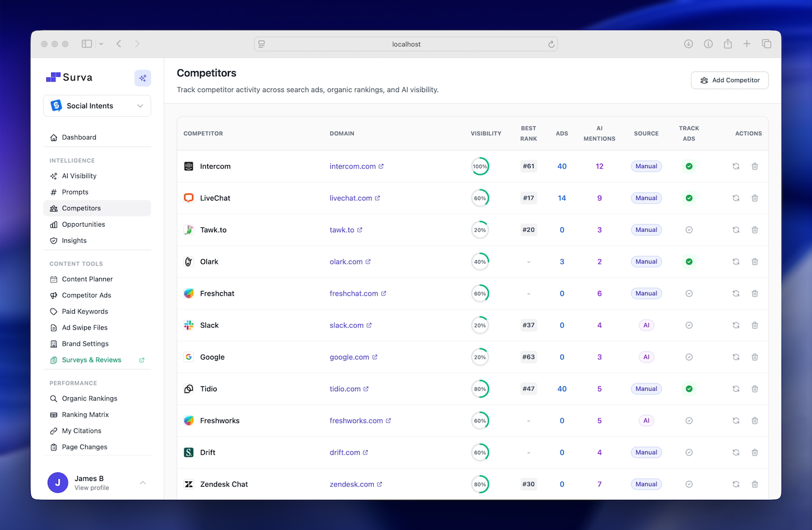Open the Content Planner tool
The image size is (812, 530).
(x=86, y=279)
